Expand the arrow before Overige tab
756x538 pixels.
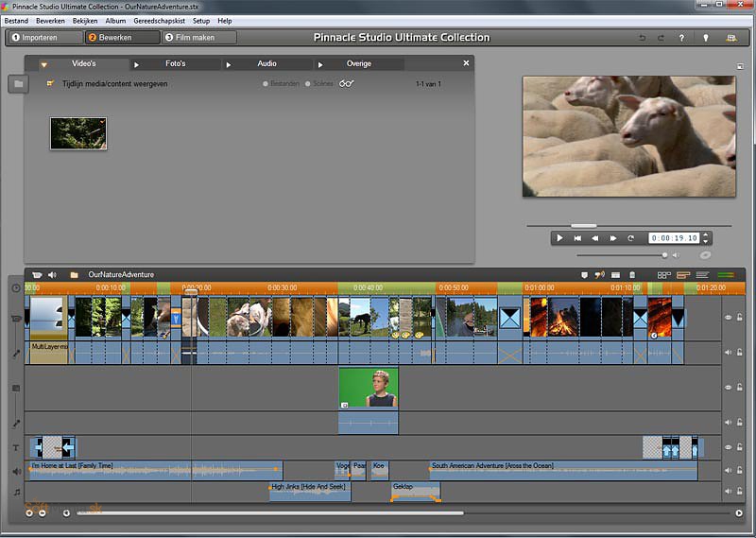point(320,64)
